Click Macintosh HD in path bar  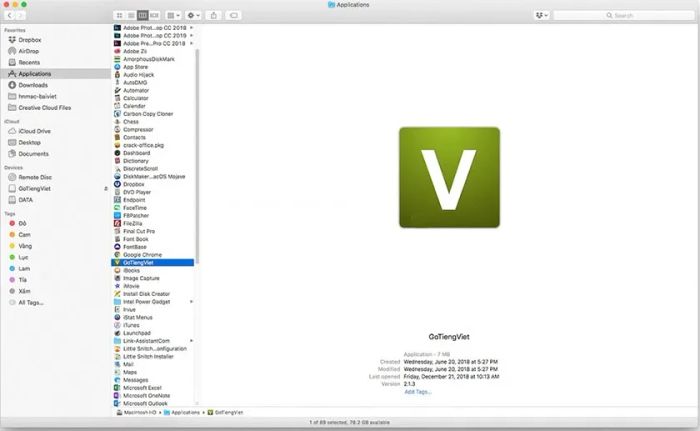point(136,412)
